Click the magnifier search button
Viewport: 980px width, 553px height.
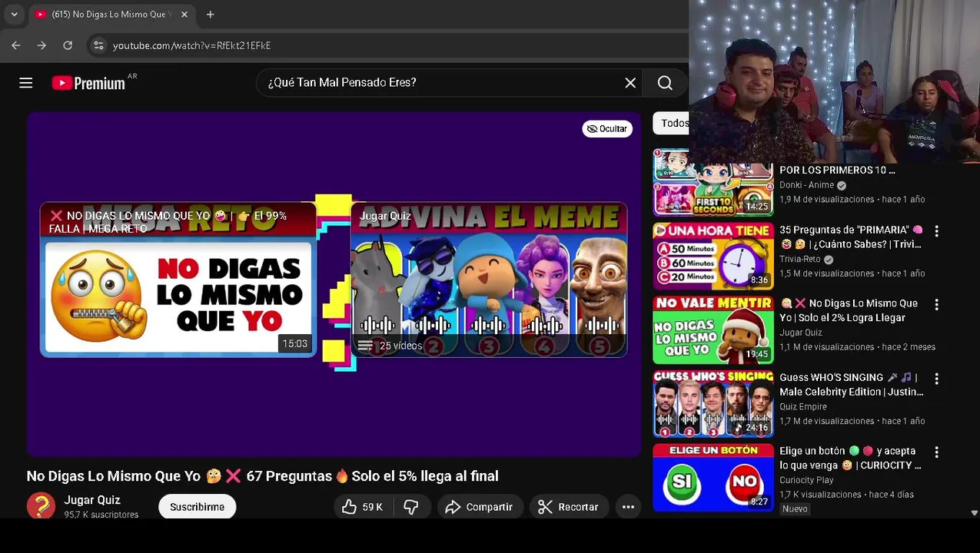pos(665,83)
